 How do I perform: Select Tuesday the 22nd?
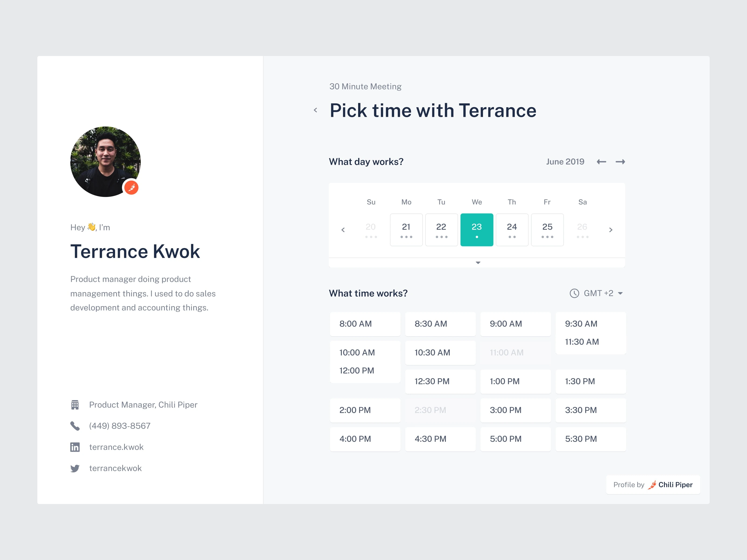441,230
